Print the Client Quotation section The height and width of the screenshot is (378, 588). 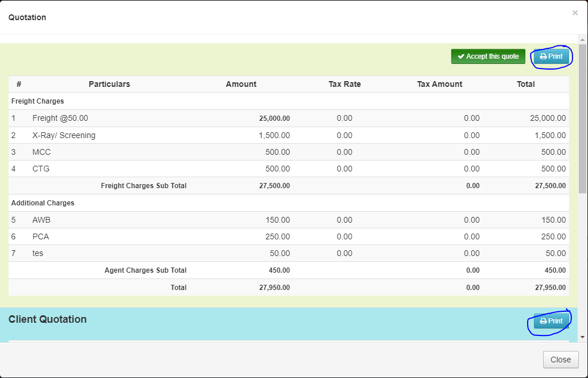coord(551,321)
